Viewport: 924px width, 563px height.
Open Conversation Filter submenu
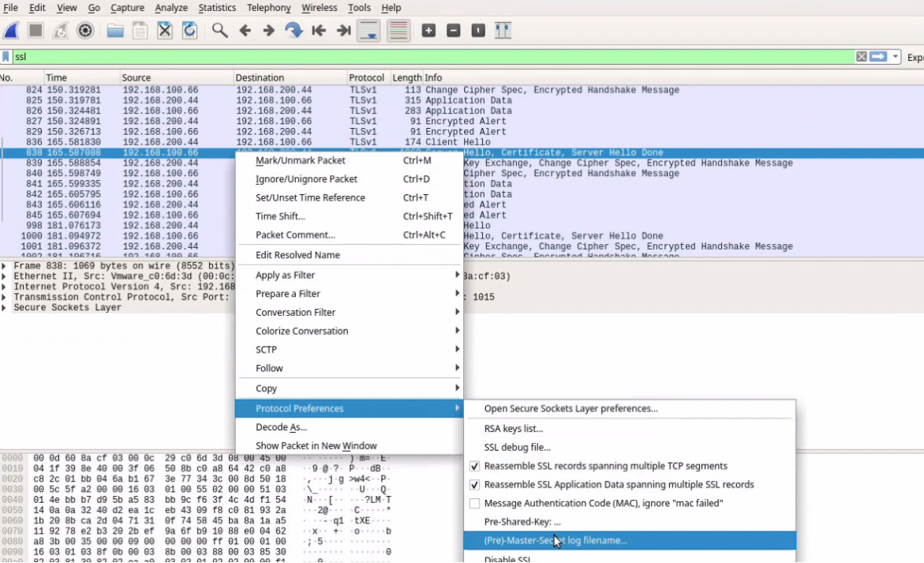pyautogui.click(x=349, y=313)
